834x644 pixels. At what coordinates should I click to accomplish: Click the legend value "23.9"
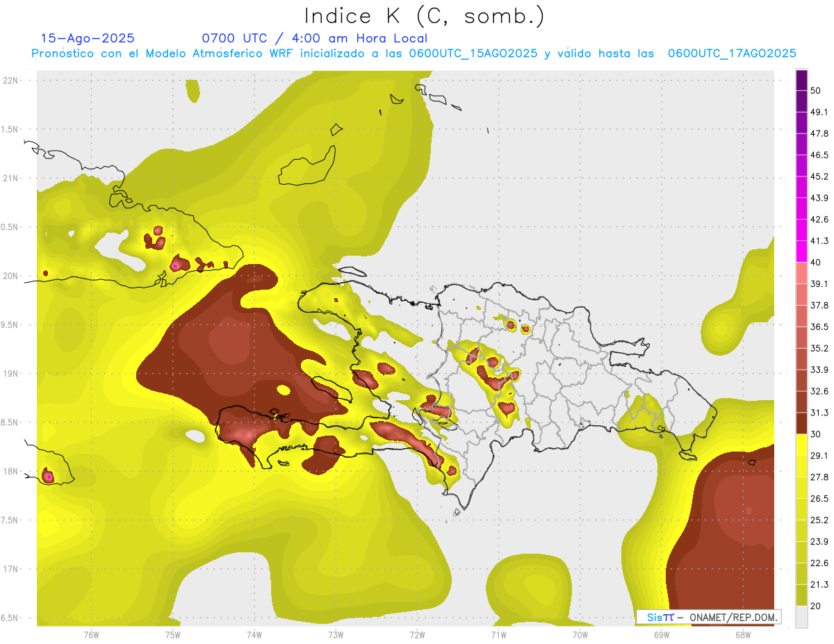coord(819,542)
